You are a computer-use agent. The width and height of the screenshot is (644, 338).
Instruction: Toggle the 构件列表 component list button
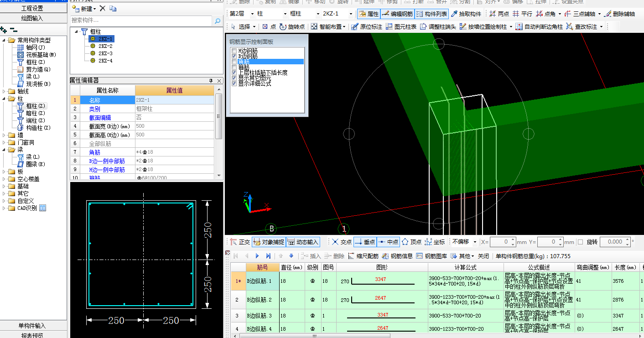pyautogui.click(x=431, y=14)
